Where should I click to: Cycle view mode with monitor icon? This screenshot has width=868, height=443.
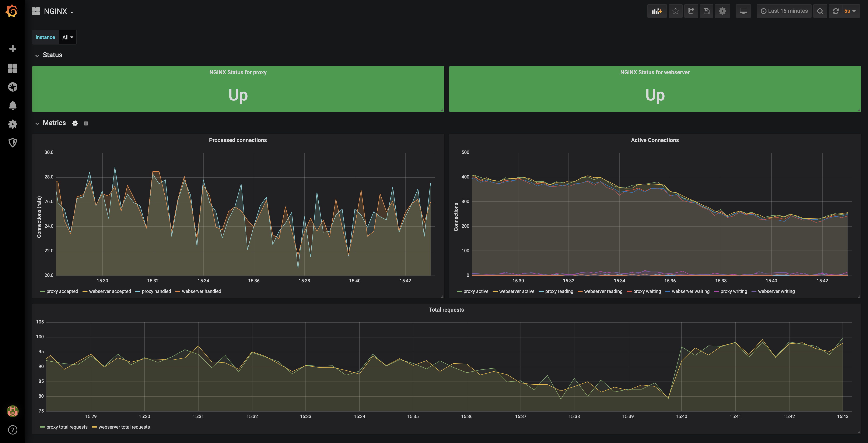(743, 11)
